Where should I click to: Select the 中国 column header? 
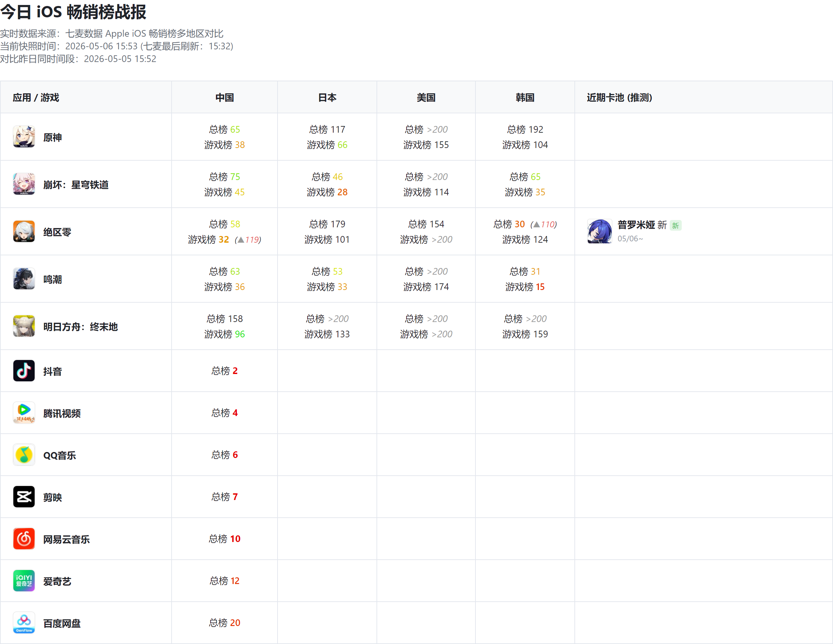point(225,98)
